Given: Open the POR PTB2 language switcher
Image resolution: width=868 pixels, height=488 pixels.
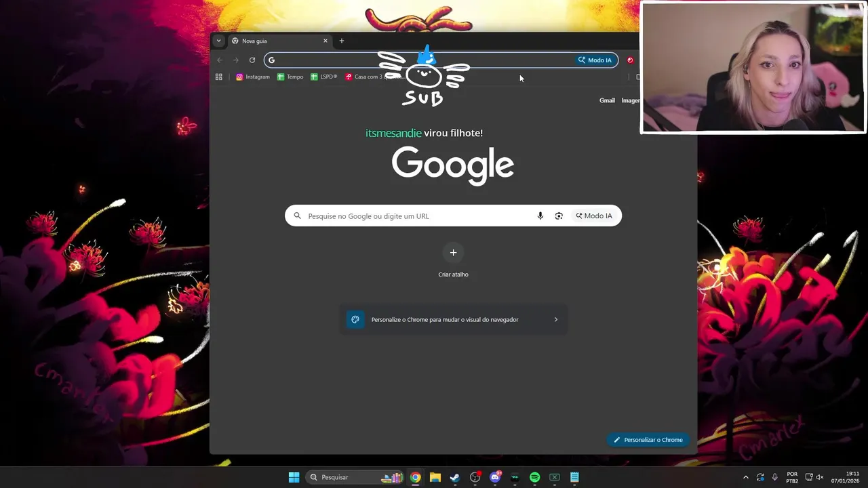Looking at the screenshot, I should pyautogui.click(x=792, y=477).
